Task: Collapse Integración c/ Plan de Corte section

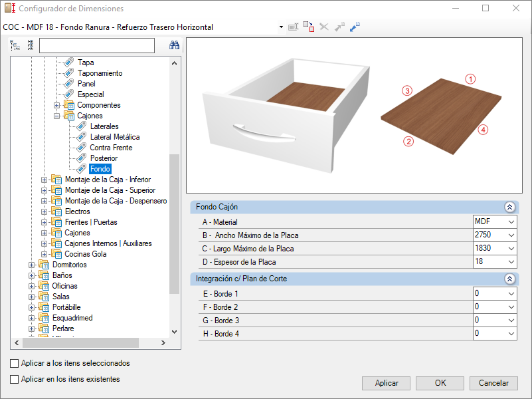Action: pos(509,279)
